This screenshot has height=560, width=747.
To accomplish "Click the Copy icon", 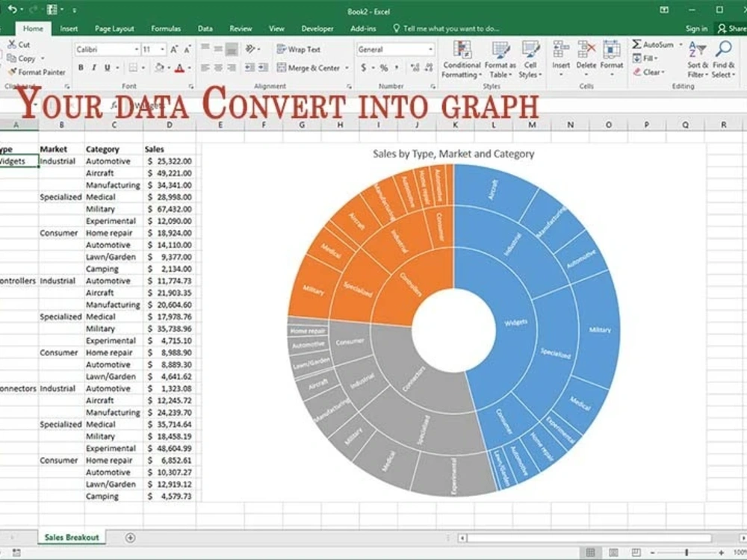I will [x=11, y=58].
